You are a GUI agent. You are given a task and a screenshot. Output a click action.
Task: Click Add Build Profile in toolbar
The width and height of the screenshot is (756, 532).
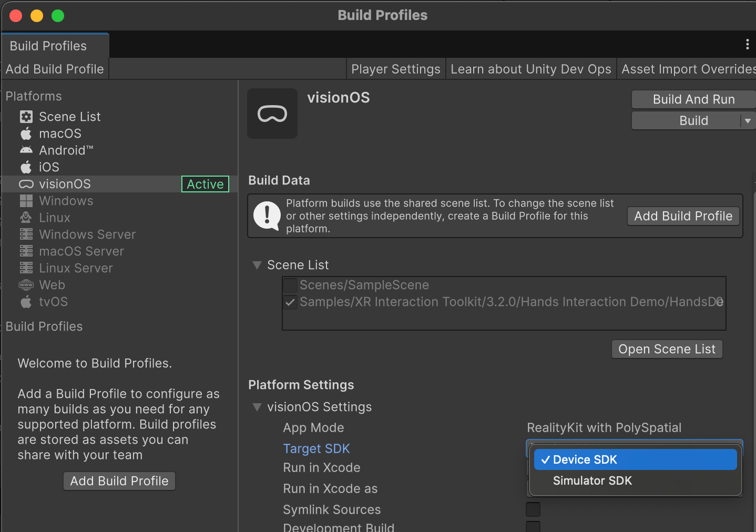point(55,69)
